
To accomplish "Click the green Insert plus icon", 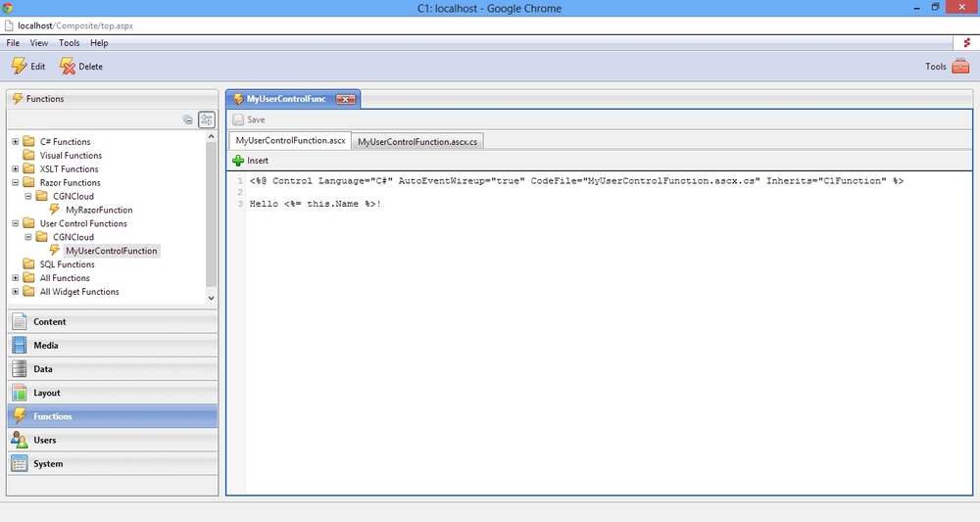I will (238, 161).
